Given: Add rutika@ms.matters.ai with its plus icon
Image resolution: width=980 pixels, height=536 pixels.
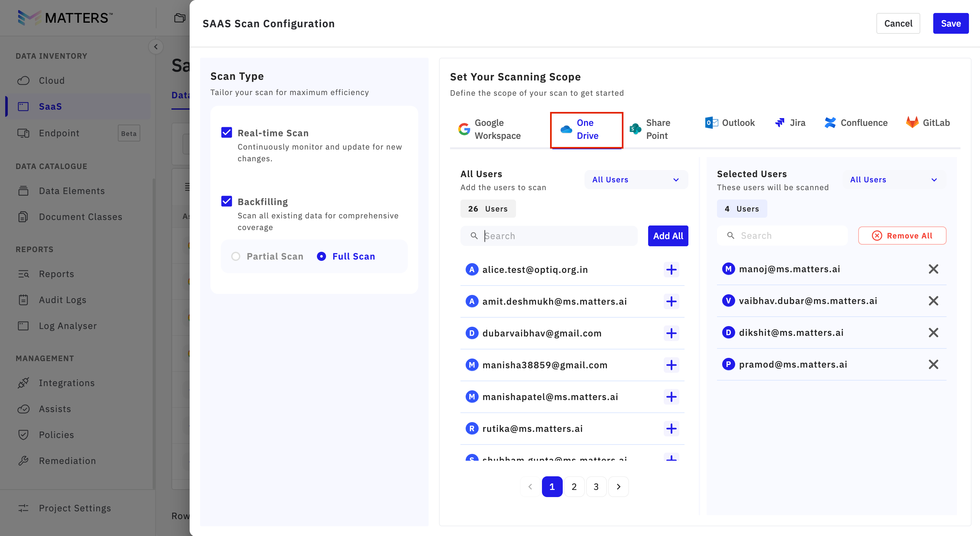Looking at the screenshot, I should 671,429.
